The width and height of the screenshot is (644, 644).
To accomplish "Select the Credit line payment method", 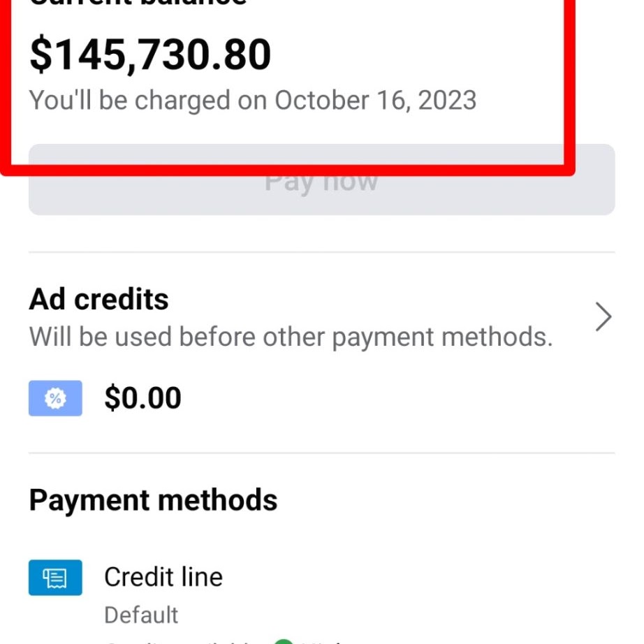I will click(x=163, y=577).
